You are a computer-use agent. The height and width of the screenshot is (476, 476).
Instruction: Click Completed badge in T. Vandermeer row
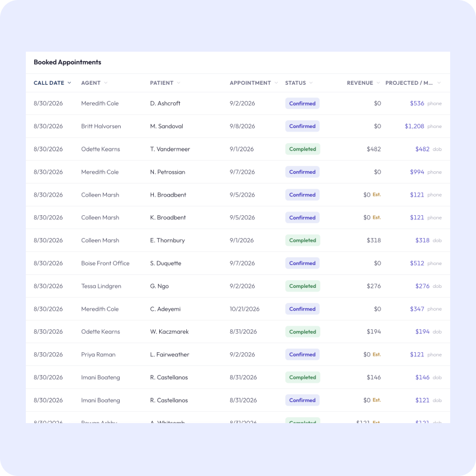click(x=303, y=149)
